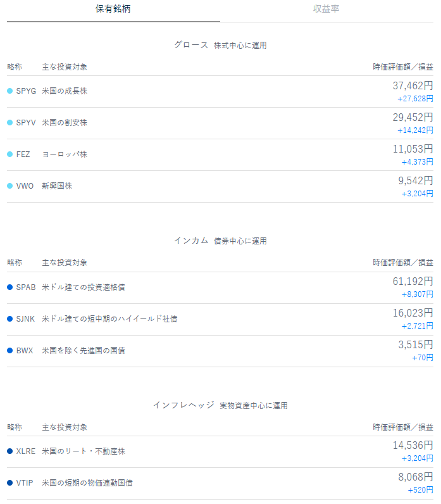Viewport: 441px width, 504px height.
Task: Click the VWO ticker label
Action: coord(25,186)
